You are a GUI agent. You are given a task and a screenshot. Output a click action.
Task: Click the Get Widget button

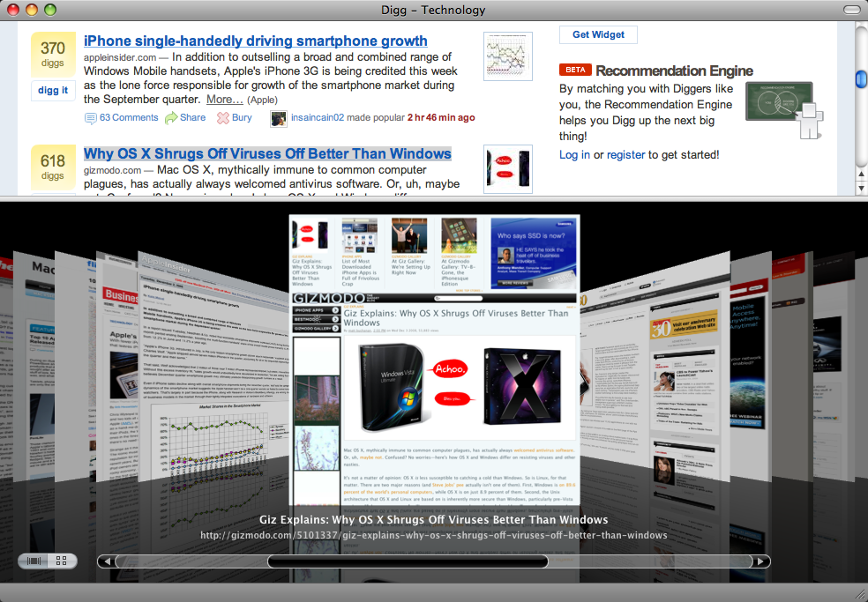[598, 35]
